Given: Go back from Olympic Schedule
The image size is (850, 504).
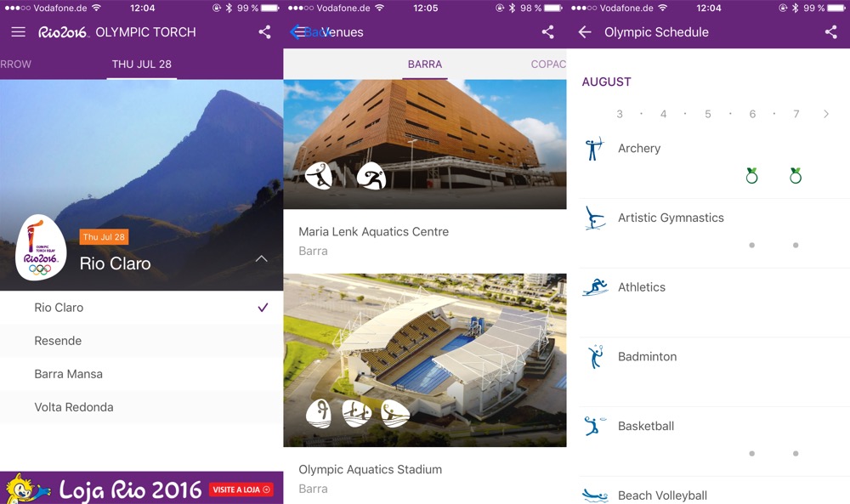Looking at the screenshot, I should tap(585, 32).
